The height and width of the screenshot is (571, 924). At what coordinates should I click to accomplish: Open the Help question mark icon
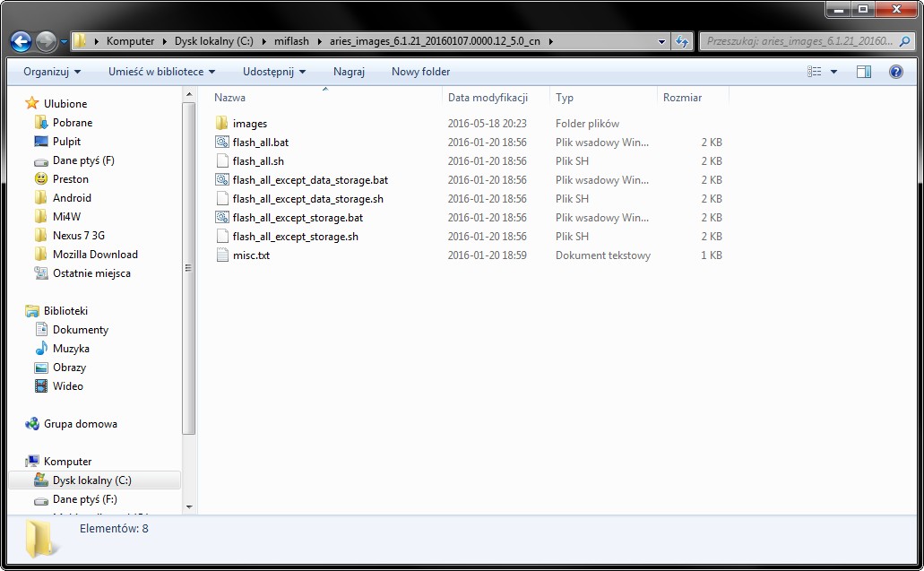[895, 72]
